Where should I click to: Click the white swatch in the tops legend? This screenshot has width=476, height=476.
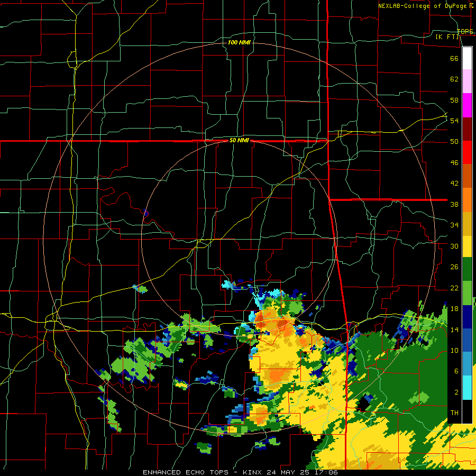[467, 58]
